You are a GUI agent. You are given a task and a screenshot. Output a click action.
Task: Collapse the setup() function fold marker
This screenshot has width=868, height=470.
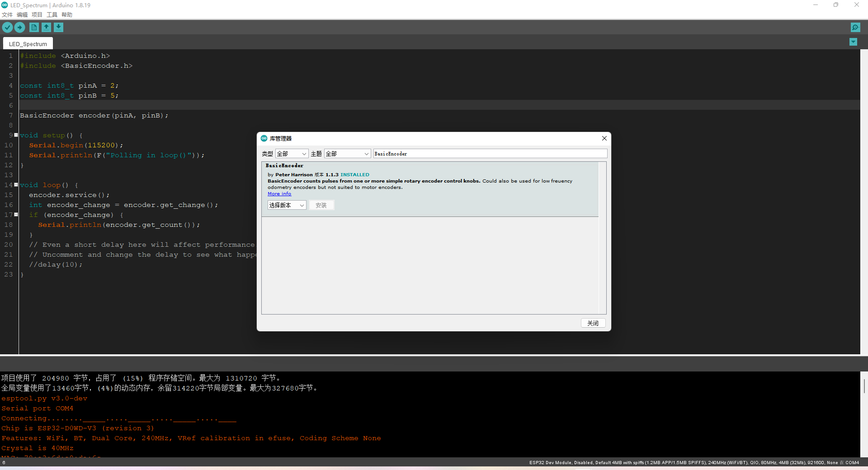[16, 135]
